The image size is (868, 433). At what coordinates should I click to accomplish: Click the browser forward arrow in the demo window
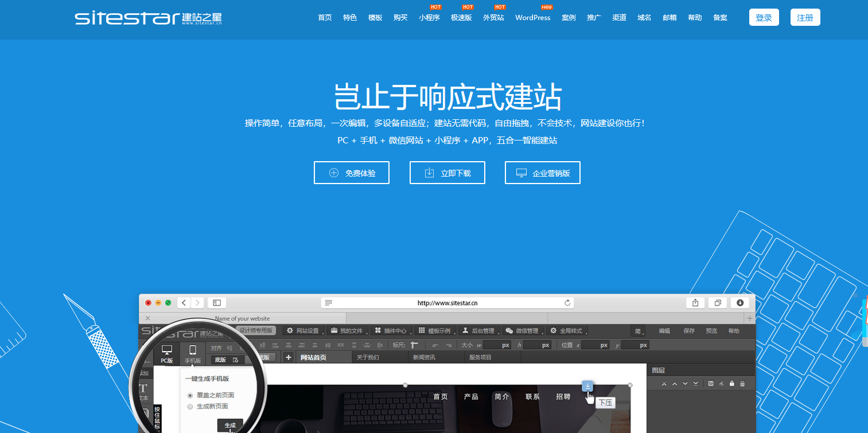click(x=197, y=302)
